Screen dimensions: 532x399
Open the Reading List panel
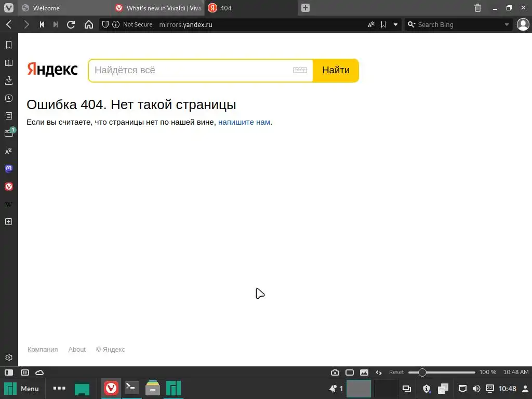point(9,63)
